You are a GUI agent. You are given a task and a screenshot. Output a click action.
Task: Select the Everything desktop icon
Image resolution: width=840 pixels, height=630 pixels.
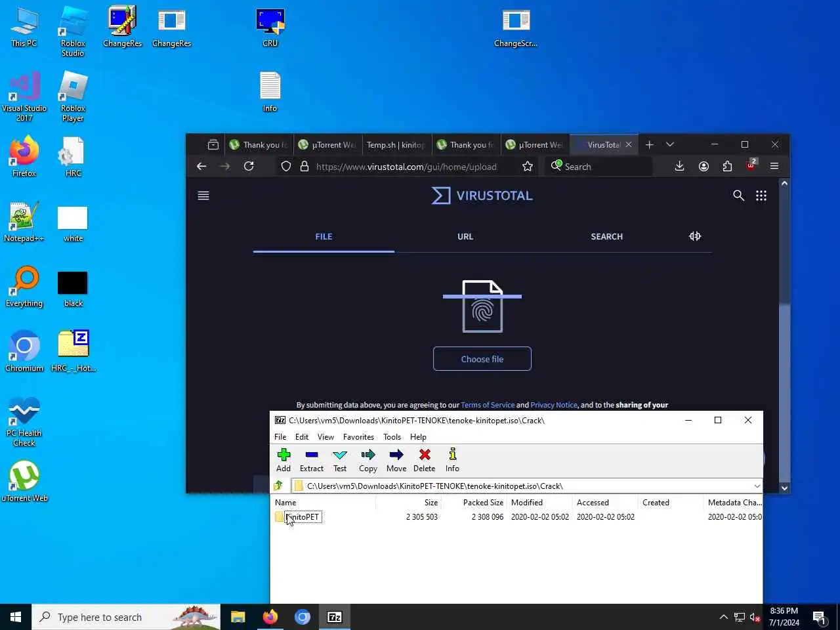(24, 287)
